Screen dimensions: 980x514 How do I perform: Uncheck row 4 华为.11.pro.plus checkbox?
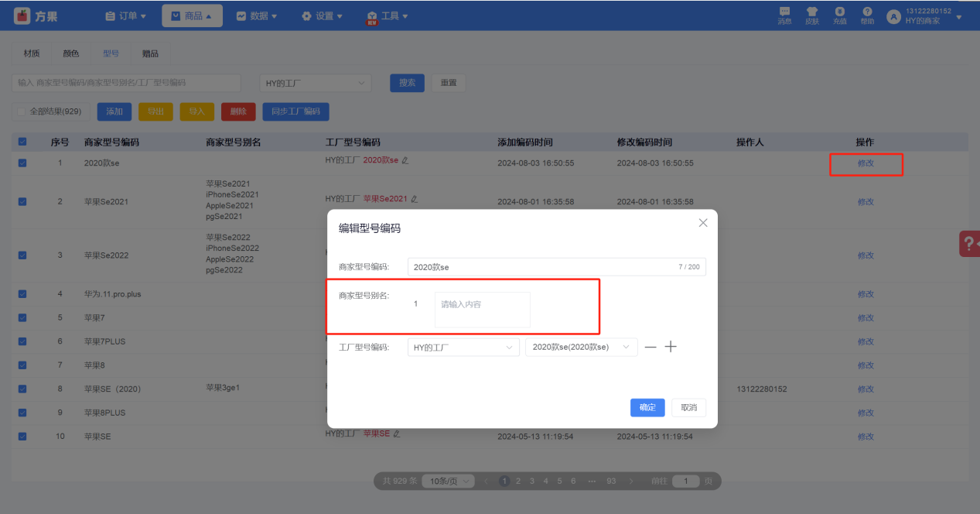(22, 294)
